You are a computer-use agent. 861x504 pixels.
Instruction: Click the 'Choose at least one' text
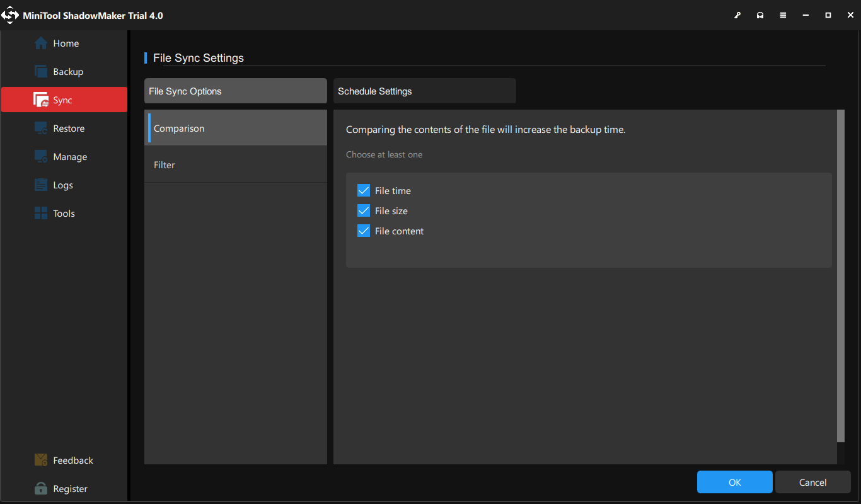pyautogui.click(x=384, y=154)
